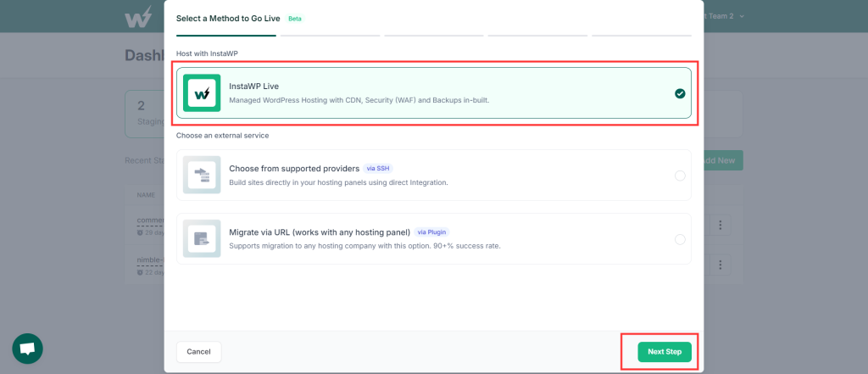The height and width of the screenshot is (374, 868).
Task: Open three-dot menu for commerce site row
Action: [721, 225]
